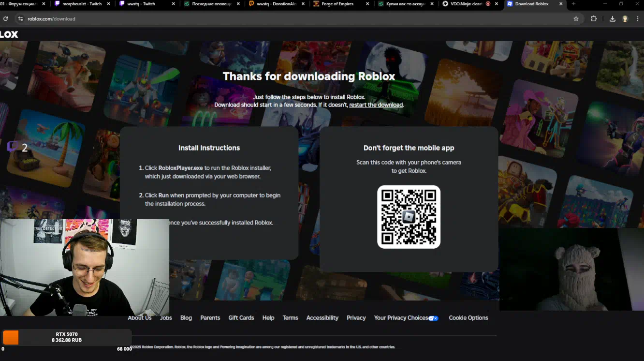
Task: Open the About Us footer link
Action: coord(140,318)
